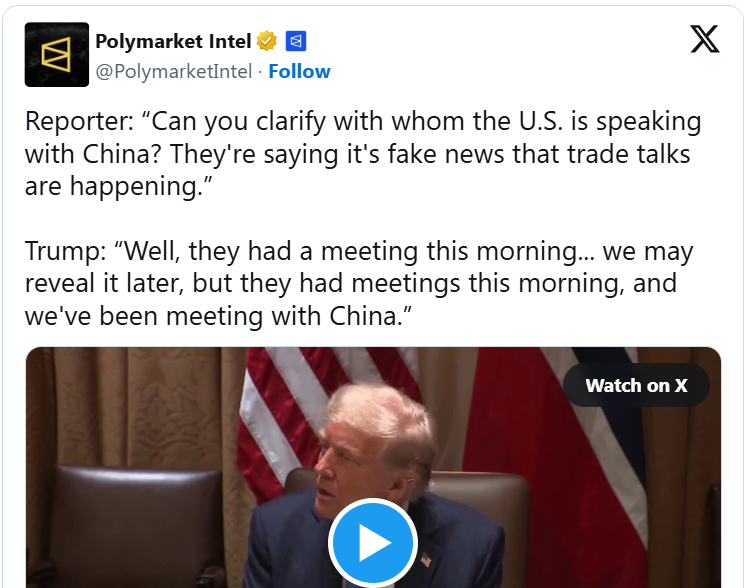
Task: Open the Polymarket Intel display name
Action: click(173, 41)
